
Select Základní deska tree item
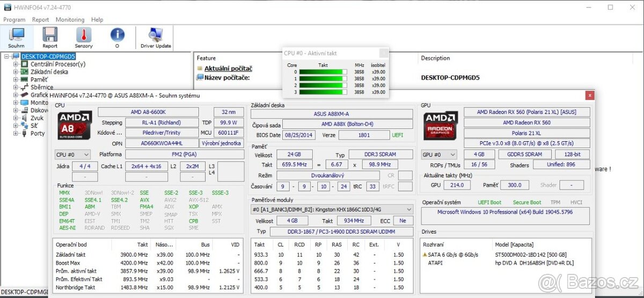pos(49,71)
